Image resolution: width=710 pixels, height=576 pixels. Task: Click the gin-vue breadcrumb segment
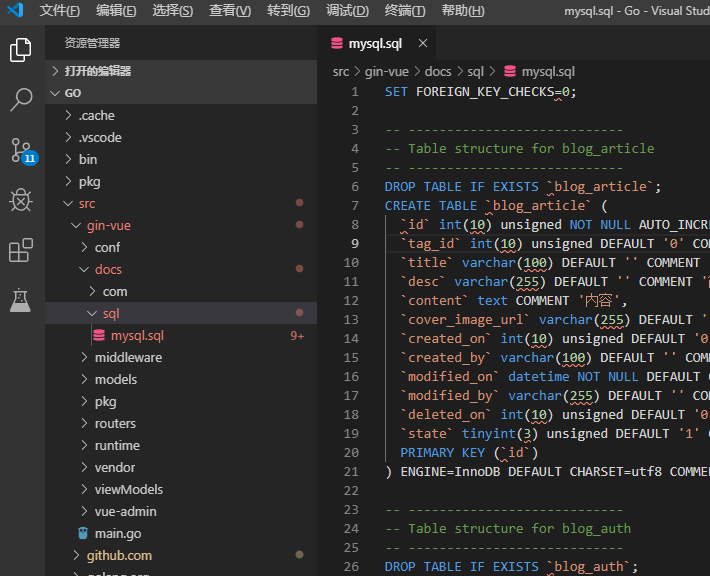pos(387,71)
